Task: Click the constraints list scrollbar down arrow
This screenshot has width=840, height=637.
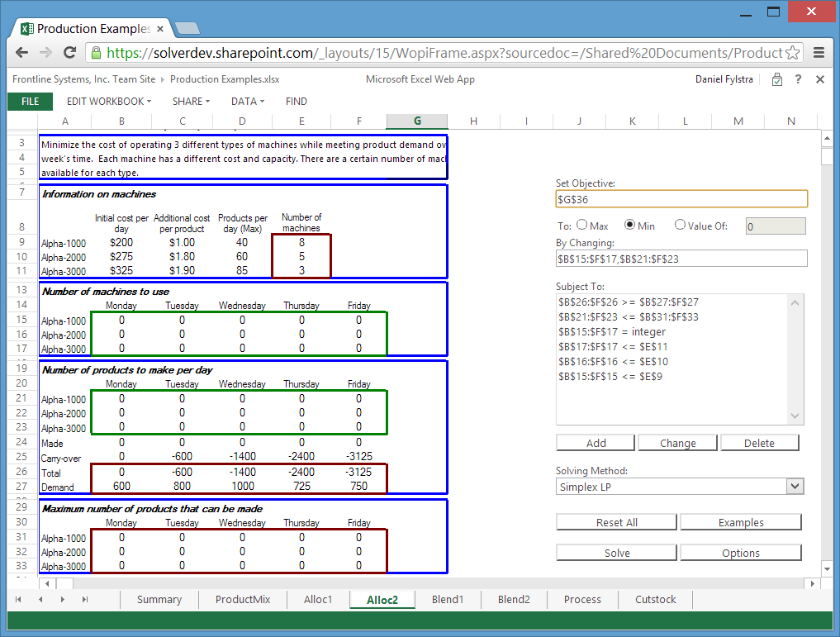Action: (x=796, y=416)
